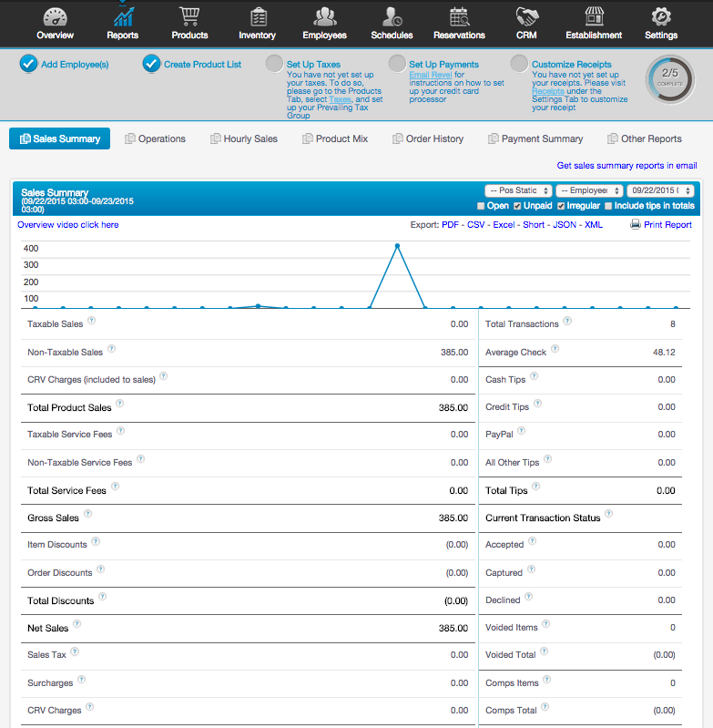This screenshot has height=728, width=713.
Task: Click the Set Up Taxes status circle
Action: coord(274,64)
